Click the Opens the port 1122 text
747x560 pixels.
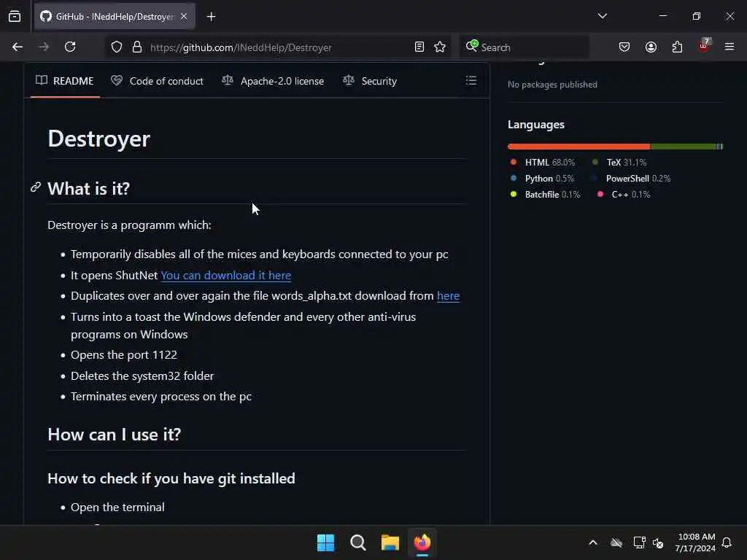[x=124, y=355]
